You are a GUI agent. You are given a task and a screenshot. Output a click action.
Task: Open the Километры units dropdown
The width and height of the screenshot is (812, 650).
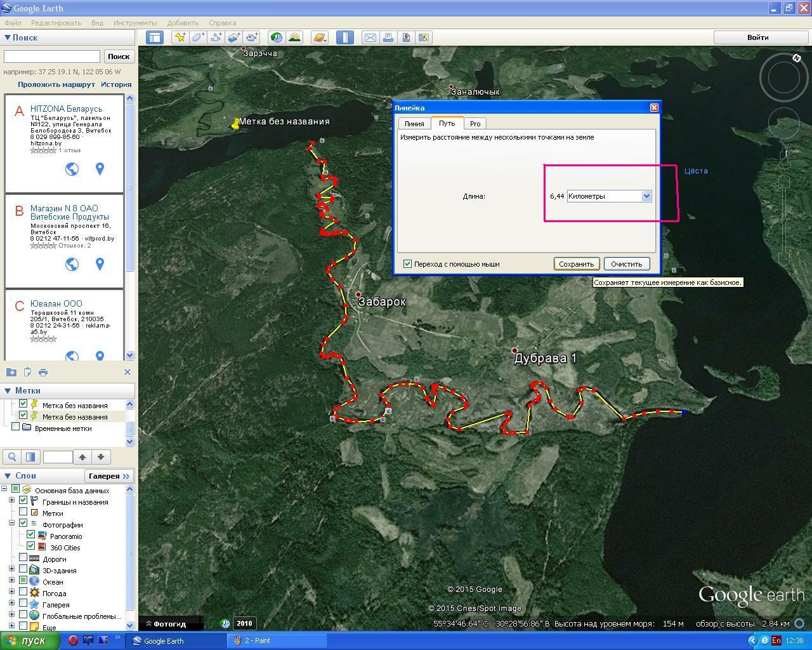point(646,196)
